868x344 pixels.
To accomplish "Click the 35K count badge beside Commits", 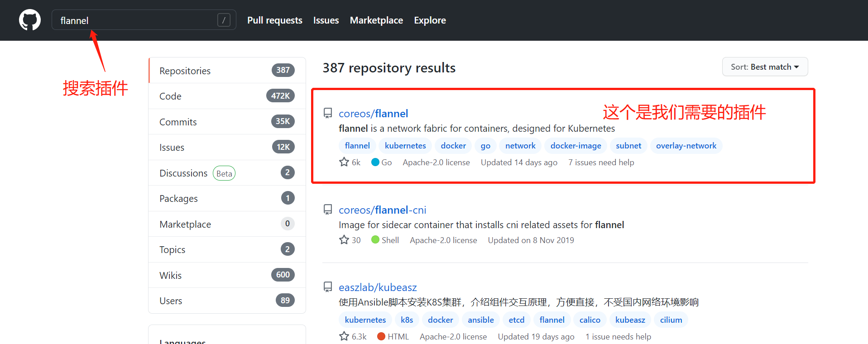I will click(283, 121).
